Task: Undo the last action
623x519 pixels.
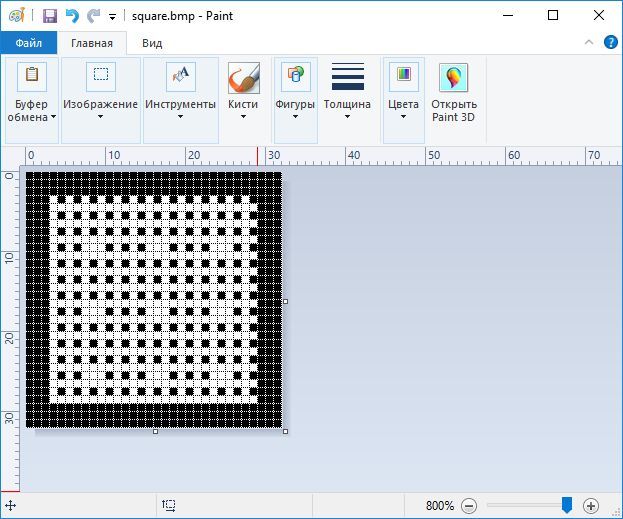Action: point(72,16)
